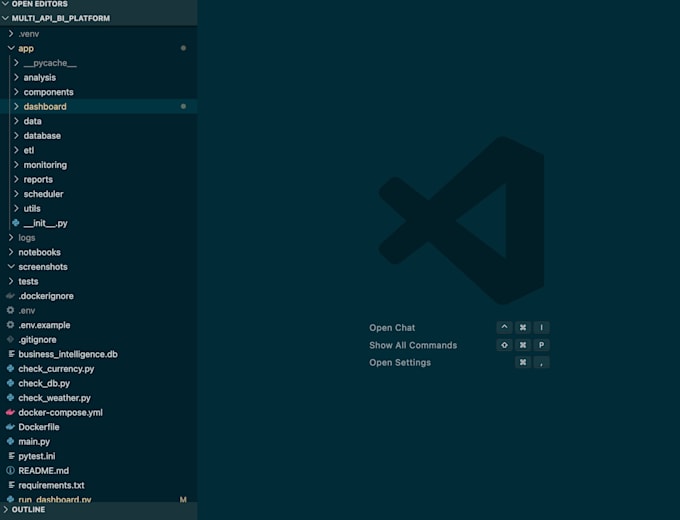
Task: Collapse the app folder chevron
Action: (x=11, y=48)
